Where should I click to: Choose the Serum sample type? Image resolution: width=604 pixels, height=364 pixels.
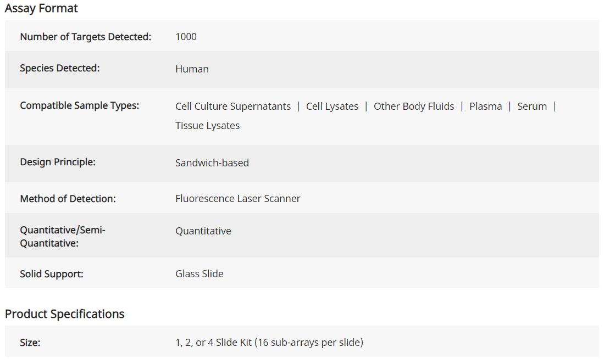click(531, 107)
